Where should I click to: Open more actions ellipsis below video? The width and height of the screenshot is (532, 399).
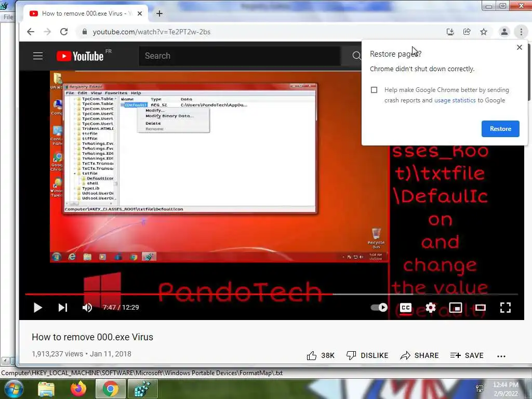click(x=501, y=356)
